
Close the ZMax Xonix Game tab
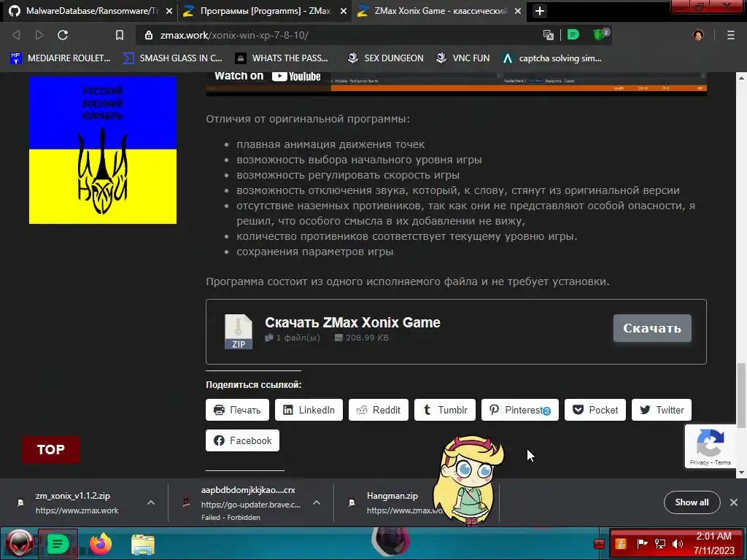pyautogui.click(x=518, y=11)
